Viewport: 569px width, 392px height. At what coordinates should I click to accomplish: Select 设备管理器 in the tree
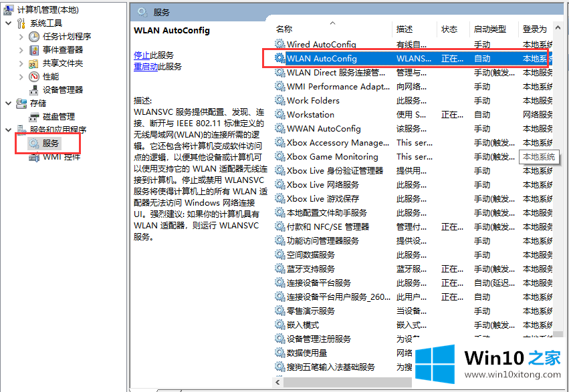63,90
